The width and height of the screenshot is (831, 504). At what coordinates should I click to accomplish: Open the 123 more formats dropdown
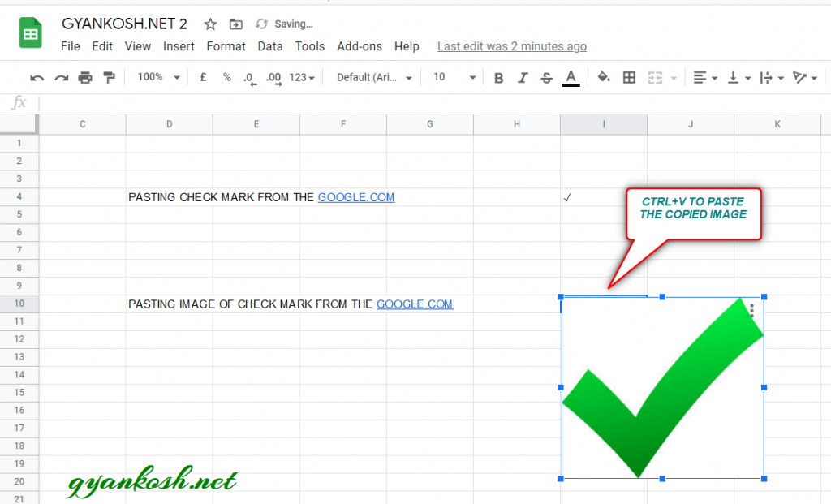coord(302,78)
